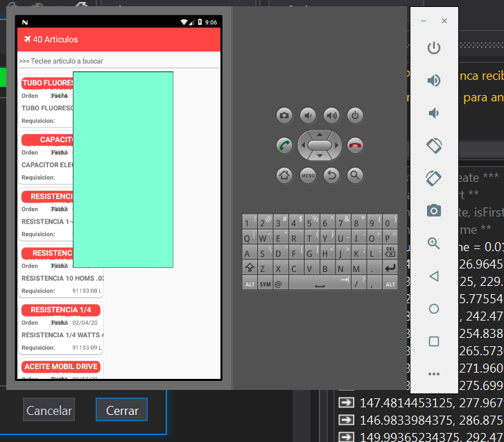Viewport: 504px width, 442px height.
Task: Click the number 1 key on keyboard
Action: [x=250, y=223]
